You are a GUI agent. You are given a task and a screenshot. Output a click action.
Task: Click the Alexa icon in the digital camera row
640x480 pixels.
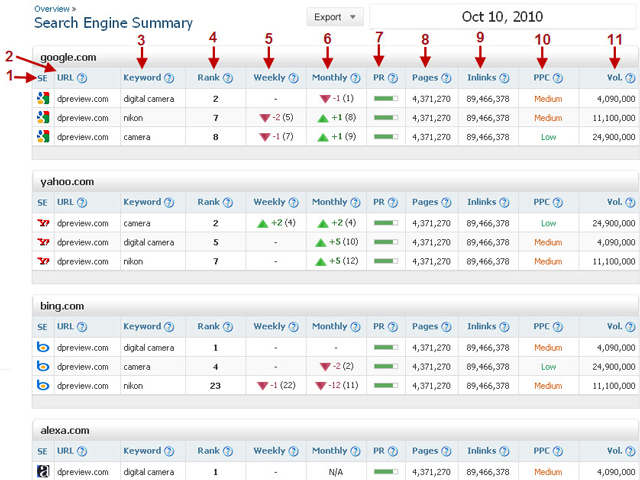coord(42,472)
